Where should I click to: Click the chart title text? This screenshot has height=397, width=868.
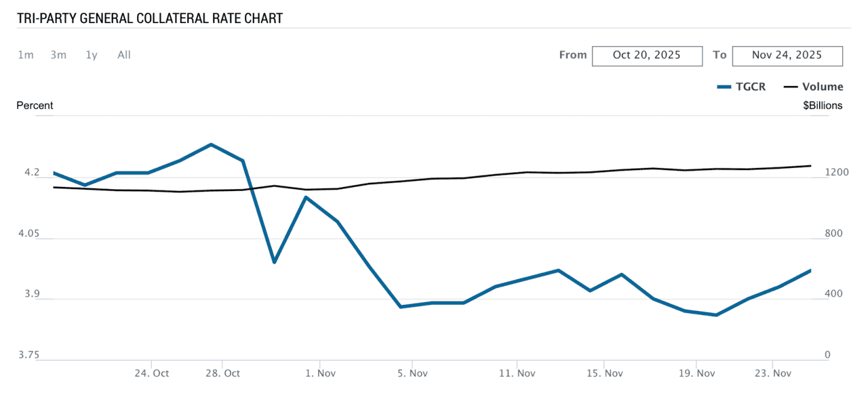(x=149, y=18)
